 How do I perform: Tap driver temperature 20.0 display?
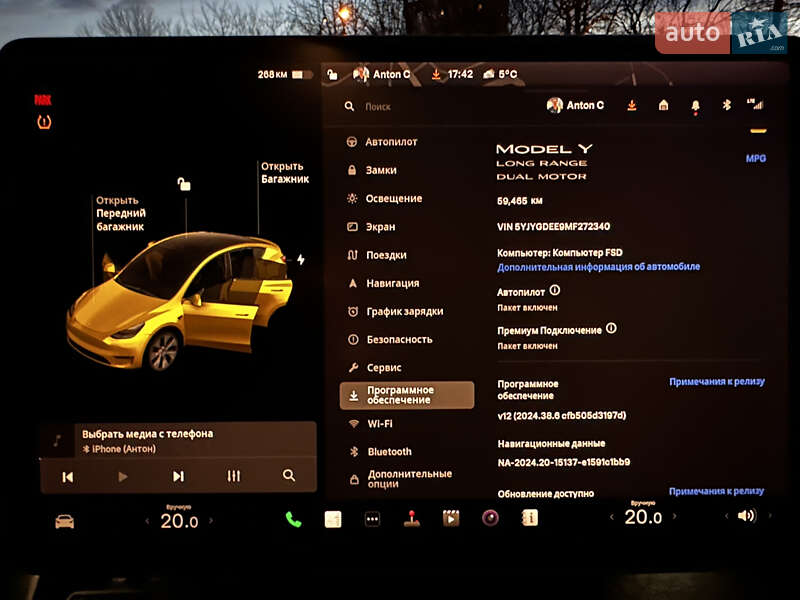pos(179,521)
